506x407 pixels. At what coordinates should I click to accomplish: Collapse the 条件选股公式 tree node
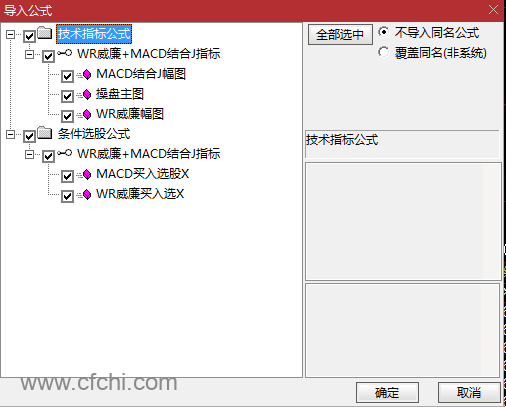(11, 134)
